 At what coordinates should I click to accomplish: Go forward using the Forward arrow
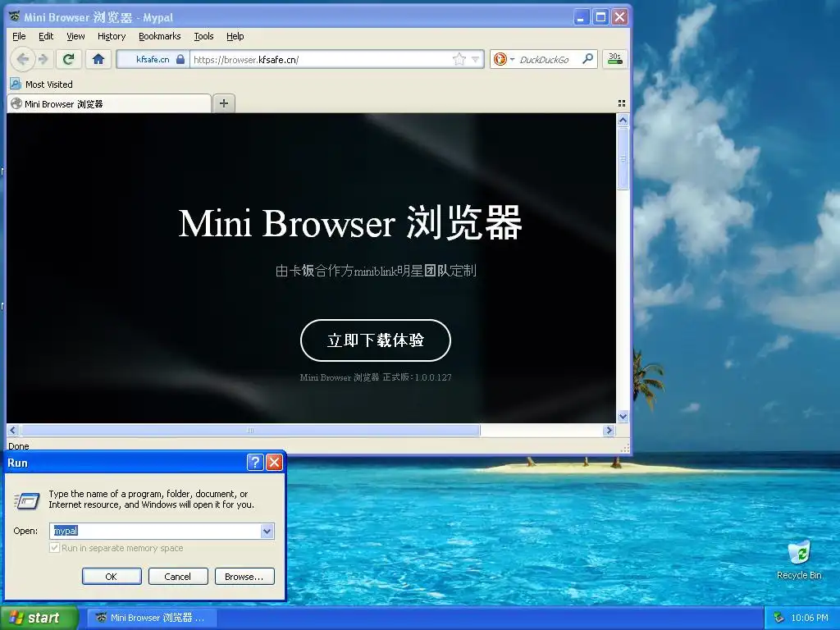[x=44, y=59]
